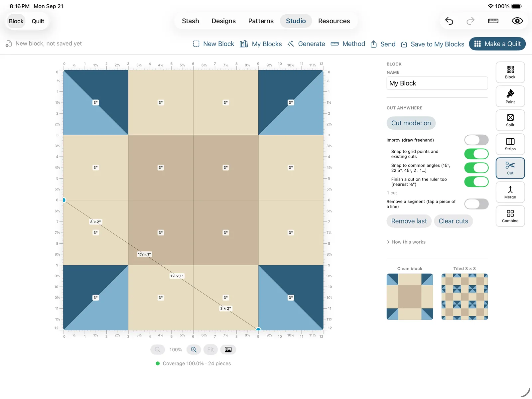The height and width of the screenshot is (399, 532).
Task: Click the undo arrow icon
Action: pos(449,21)
